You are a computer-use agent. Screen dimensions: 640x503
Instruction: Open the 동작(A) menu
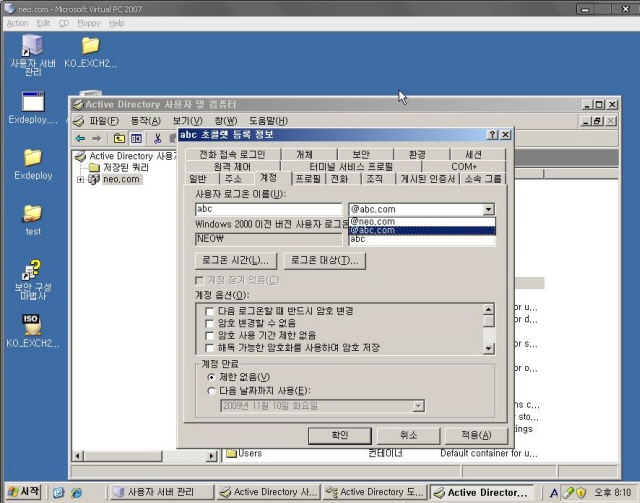click(146, 121)
